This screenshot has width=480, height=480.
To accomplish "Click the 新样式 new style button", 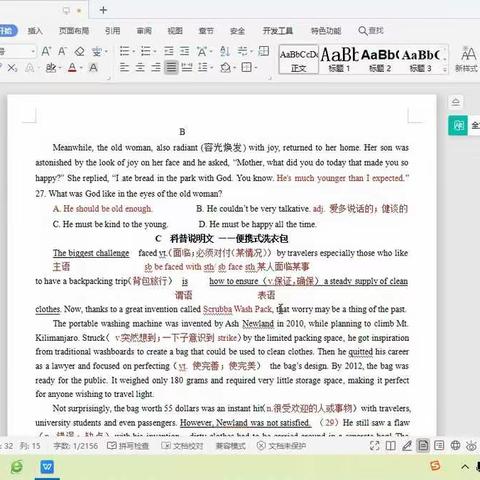I will tap(467, 59).
